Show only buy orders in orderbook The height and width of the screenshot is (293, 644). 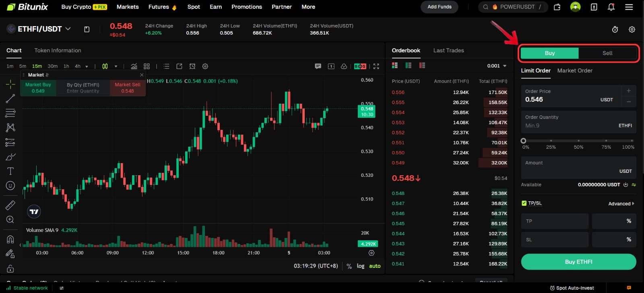409,66
